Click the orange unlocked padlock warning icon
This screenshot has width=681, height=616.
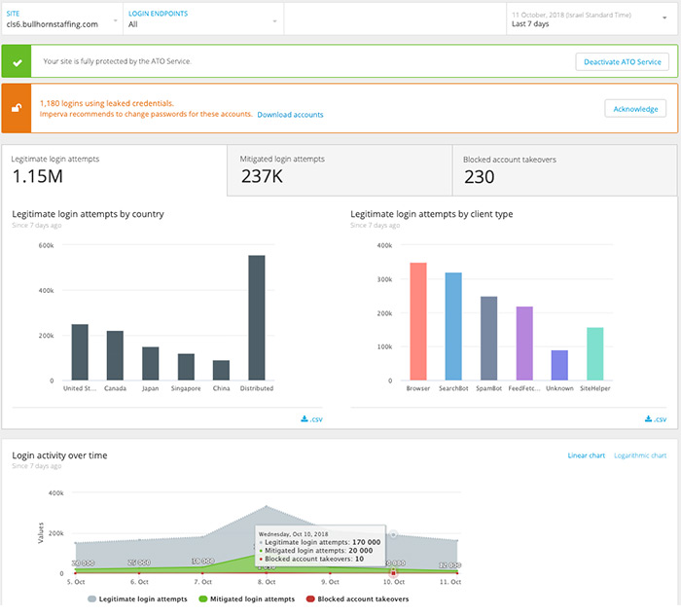click(x=16, y=108)
